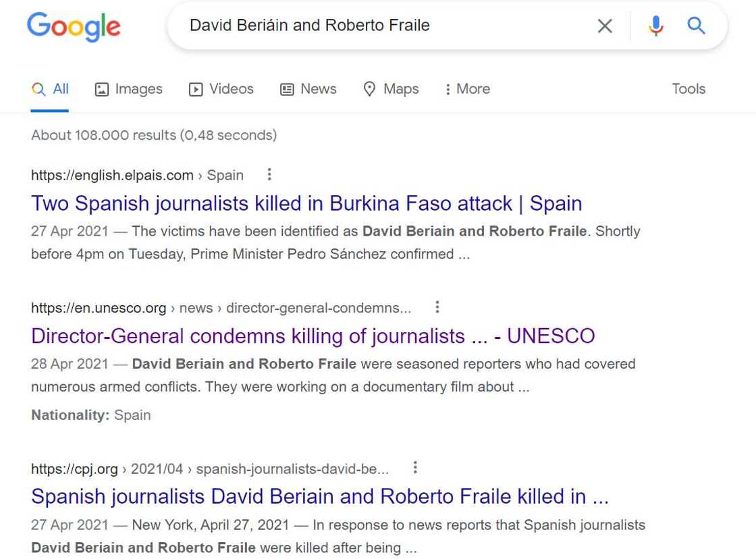Image resolution: width=756 pixels, height=559 pixels.
Task: Go to the Maps tab
Action: point(391,89)
